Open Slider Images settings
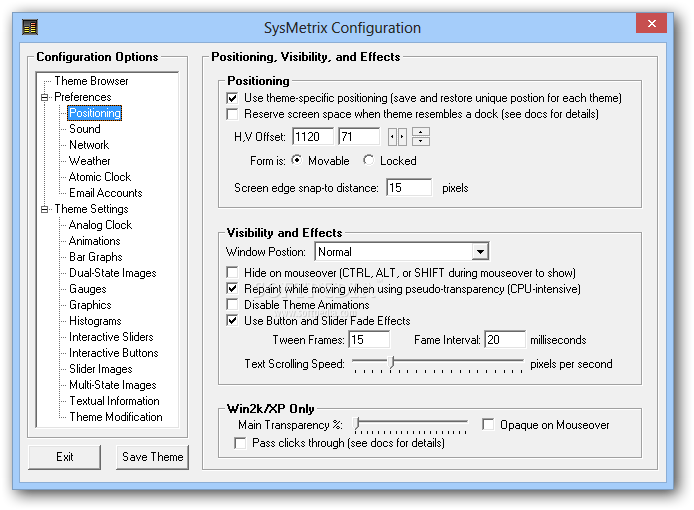 (100, 369)
